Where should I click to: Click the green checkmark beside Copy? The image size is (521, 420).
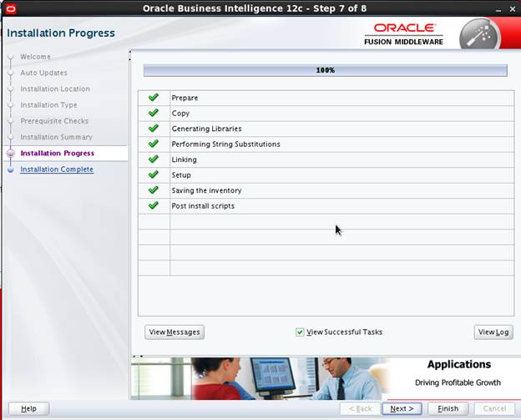(x=153, y=113)
